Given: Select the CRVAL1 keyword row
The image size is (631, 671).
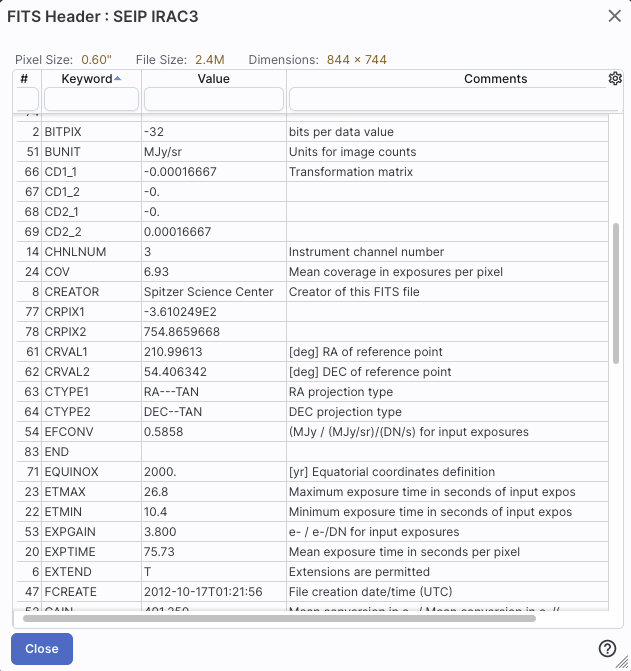Looking at the screenshot, I should click(x=300, y=352).
